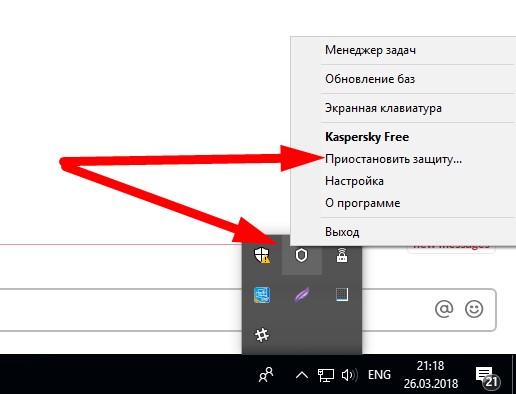
Task: Open the emoji smiley picker
Action: coord(474,309)
